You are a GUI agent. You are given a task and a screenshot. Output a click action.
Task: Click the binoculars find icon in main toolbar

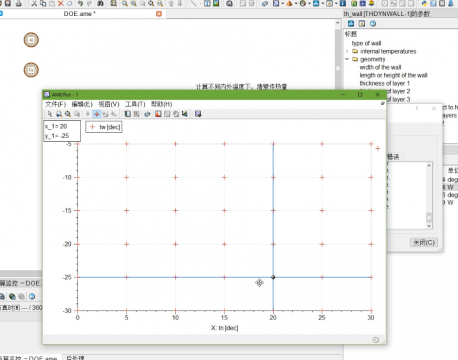[x=100, y=3]
